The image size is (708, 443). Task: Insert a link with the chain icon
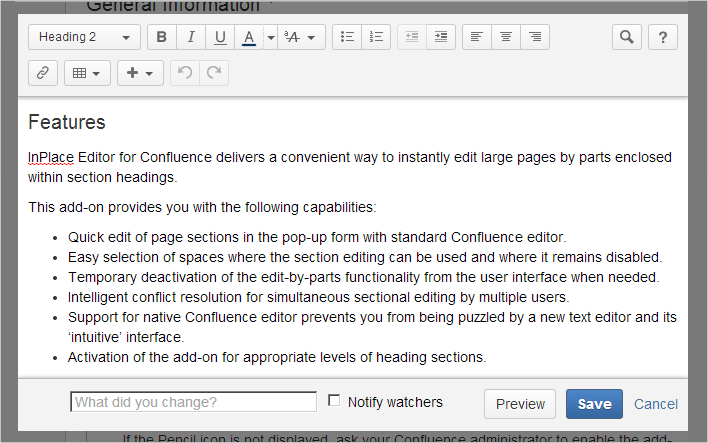(x=43, y=73)
